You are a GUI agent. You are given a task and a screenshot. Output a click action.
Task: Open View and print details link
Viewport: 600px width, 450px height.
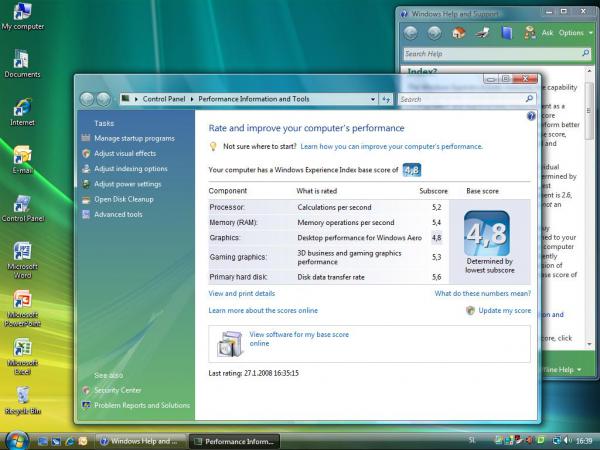(x=241, y=294)
